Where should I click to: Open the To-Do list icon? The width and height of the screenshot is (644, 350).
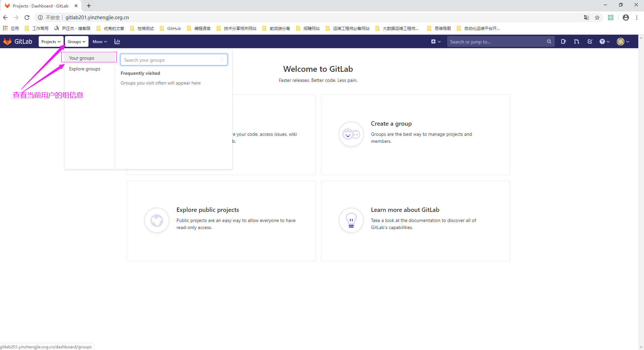[590, 41]
